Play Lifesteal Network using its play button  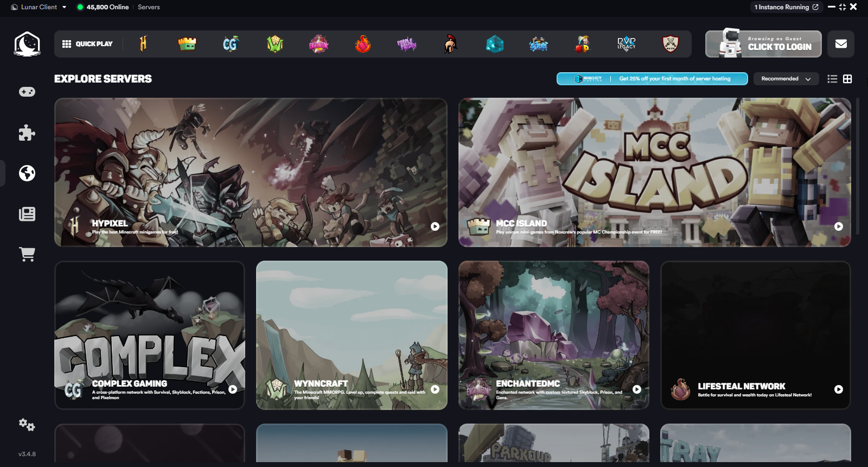click(x=839, y=389)
